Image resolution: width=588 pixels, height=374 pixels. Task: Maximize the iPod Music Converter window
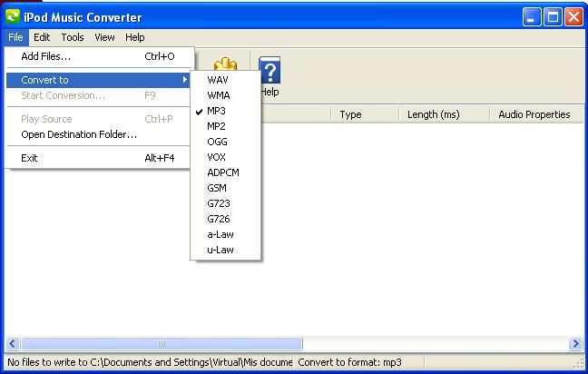tap(553, 17)
